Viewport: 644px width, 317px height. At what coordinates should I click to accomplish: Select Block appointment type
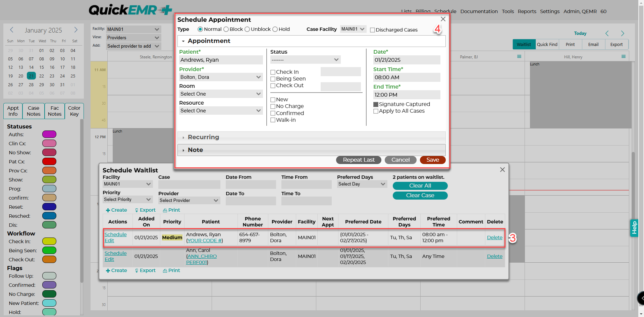coord(226,29)
